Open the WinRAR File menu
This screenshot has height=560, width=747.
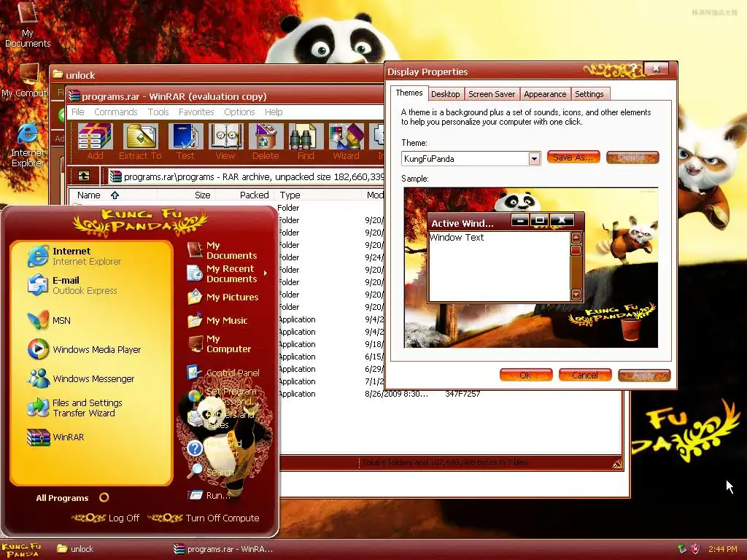click(77, 112)
